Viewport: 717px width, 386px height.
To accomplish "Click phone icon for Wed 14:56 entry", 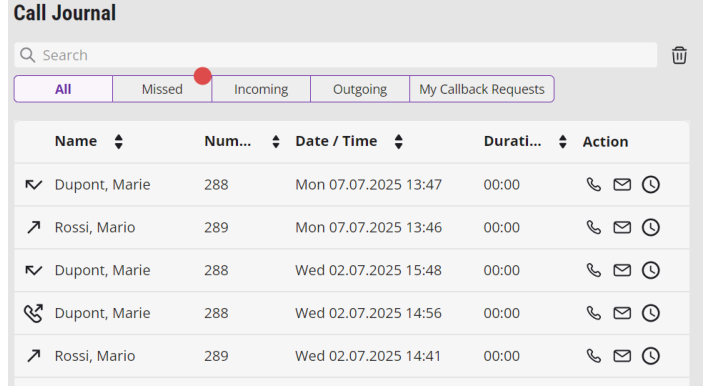I will point(594,313).
